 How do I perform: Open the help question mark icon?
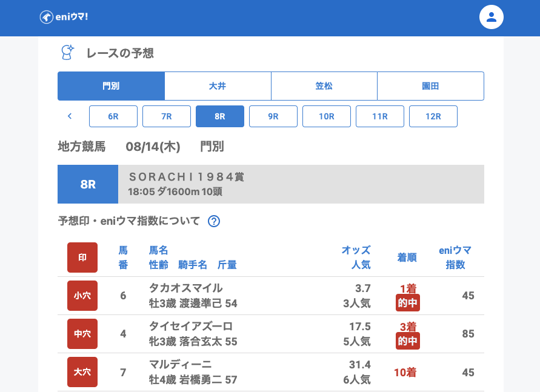213,221
